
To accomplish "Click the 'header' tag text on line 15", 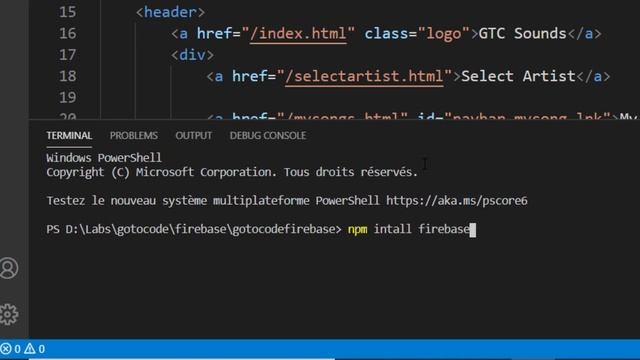I will (170, 12).
